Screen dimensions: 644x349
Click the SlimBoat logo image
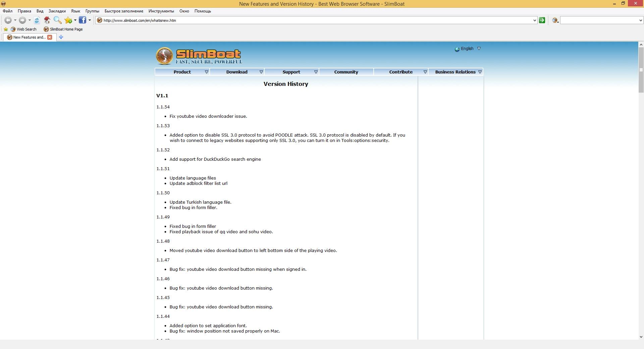(x=199, y=56)
